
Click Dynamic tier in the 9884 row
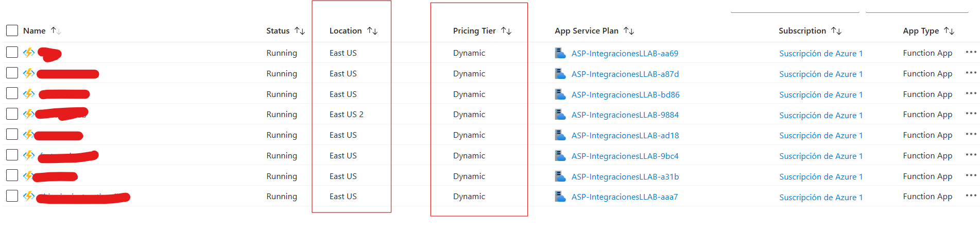469,114
